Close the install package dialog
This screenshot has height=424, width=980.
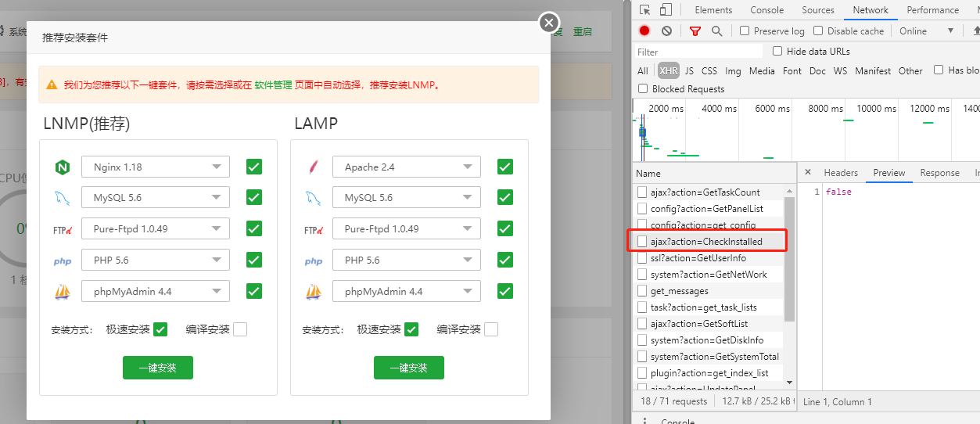pos(550,23)
